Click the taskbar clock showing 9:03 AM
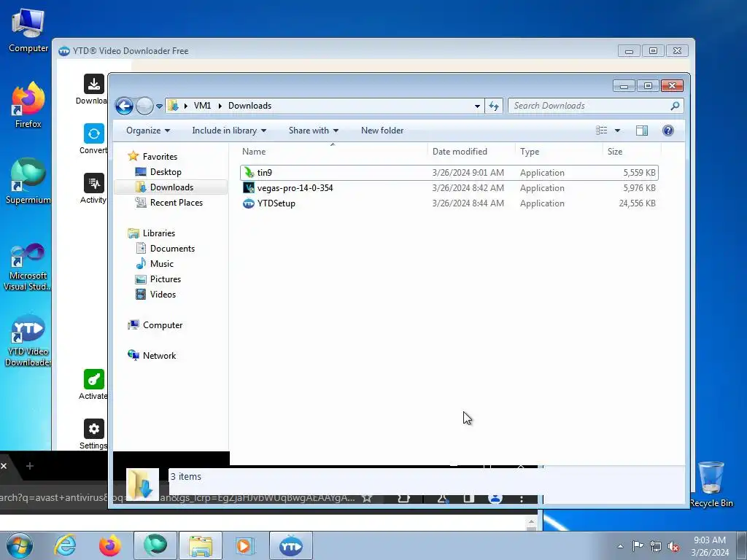The image size is (747, 560). pyautogui.click(x=710, y=546)
